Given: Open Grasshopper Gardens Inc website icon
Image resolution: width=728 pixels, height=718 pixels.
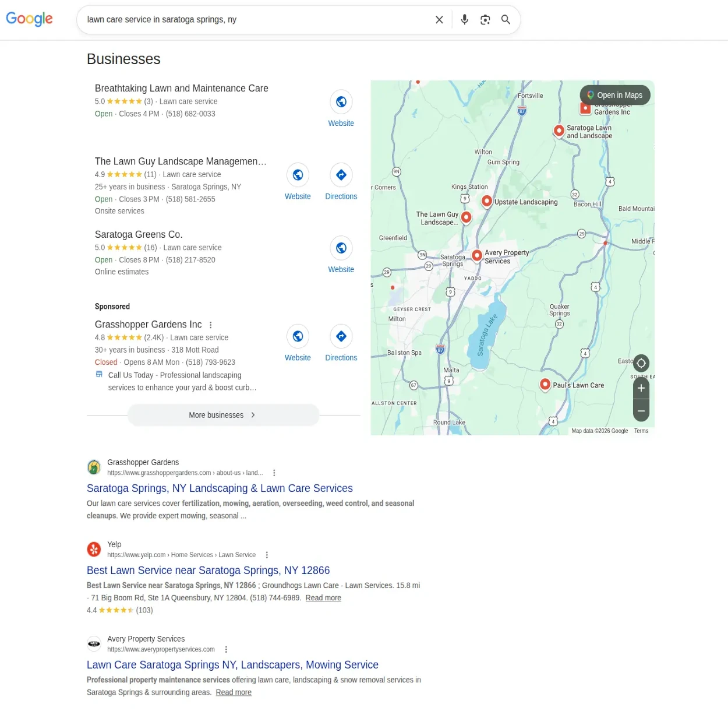Looking at the screenshot, I should point(298,336).
